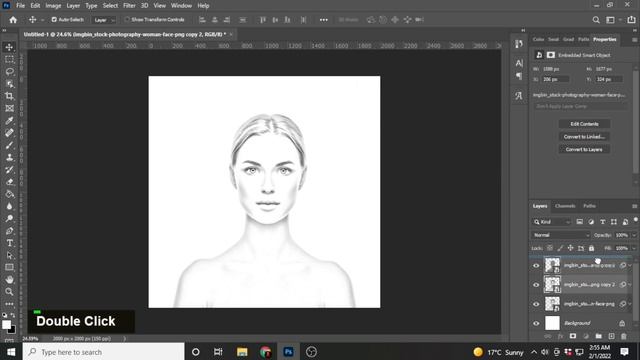Open Photoshop from the Windows taskbar
Viewport: 640px width, 360px height.
[x=289, y=352]
